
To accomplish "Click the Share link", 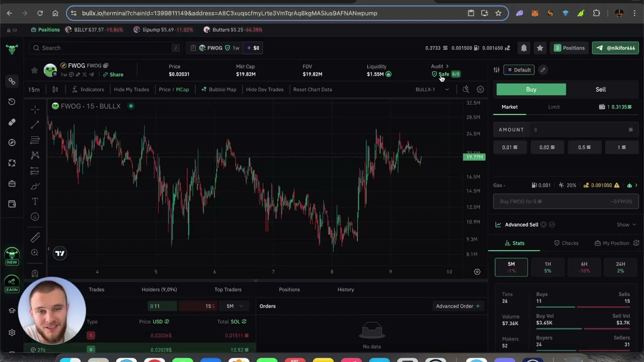I will [x=113, y=74].
